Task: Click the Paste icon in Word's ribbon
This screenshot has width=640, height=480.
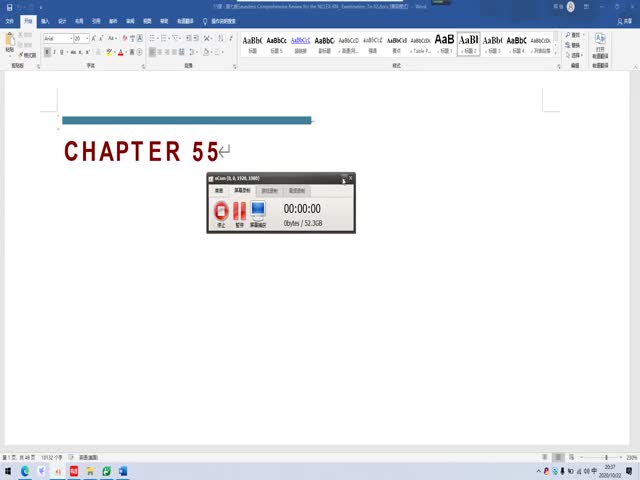Action: point(10,43)
